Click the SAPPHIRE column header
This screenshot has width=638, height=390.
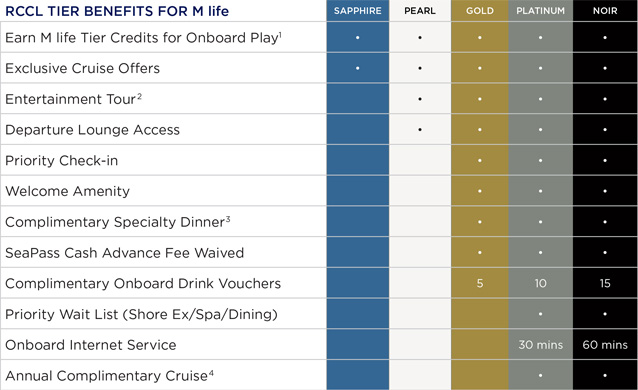[x=358, y=11]
